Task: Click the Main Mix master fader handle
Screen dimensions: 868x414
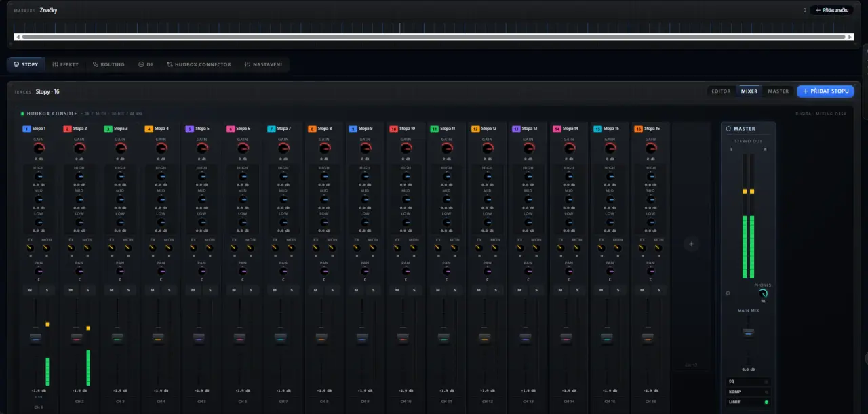Action: pos(749,332)
